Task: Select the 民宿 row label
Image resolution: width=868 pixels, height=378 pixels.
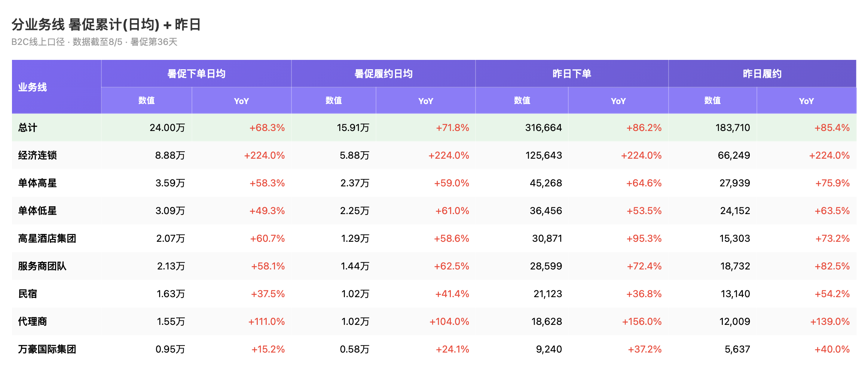Action: [28, 294]
